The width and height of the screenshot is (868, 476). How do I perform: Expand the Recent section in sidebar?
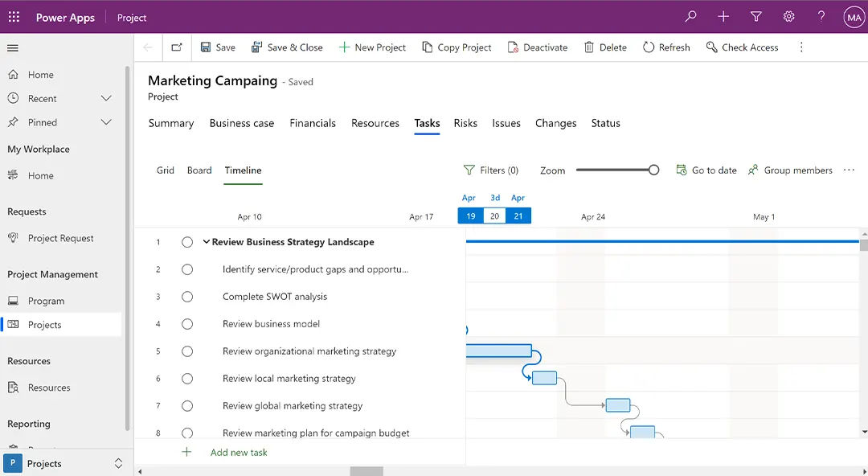click(105, 99)
